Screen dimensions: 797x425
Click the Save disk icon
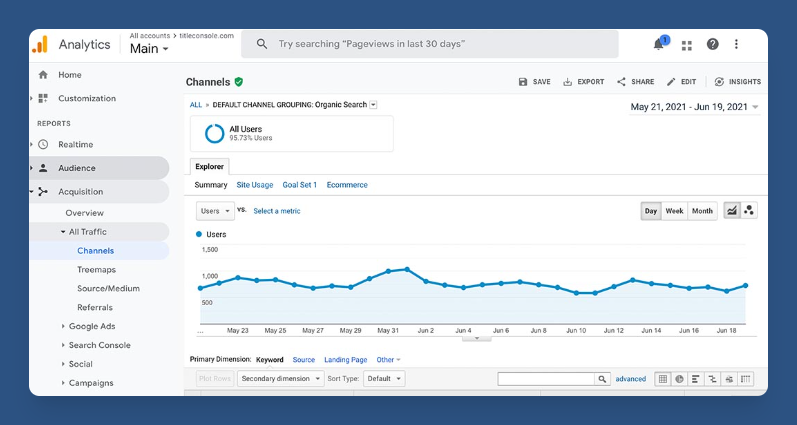click(x=523, y=82)
